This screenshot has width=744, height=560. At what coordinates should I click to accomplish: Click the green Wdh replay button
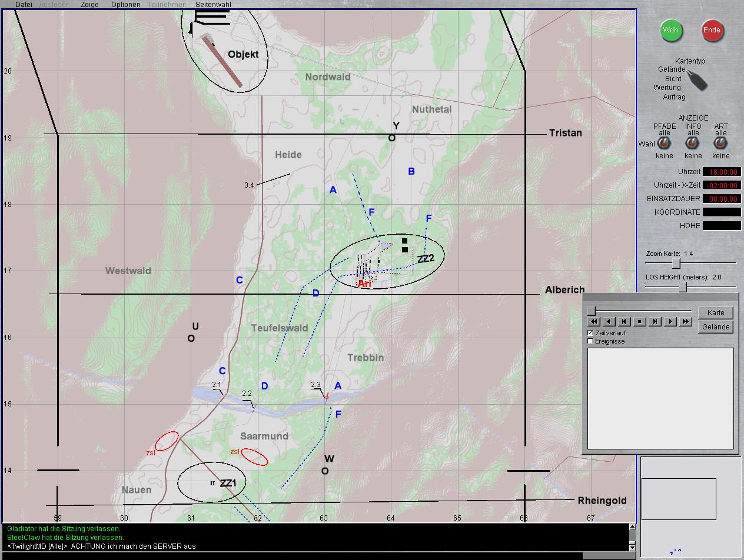click(670, 30)
